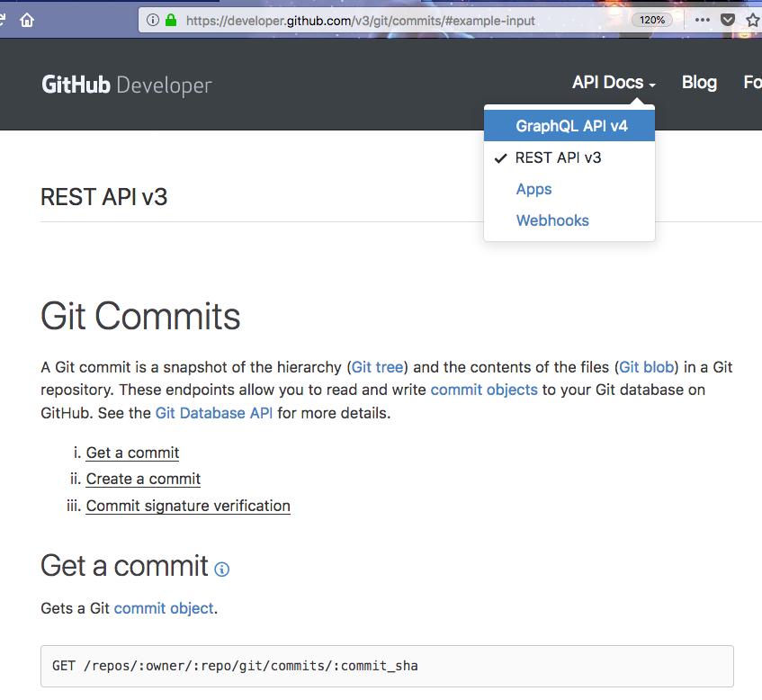Jump to Commit signature verification section
Viewport: 762px width, 700px height.
click(188, 506)
